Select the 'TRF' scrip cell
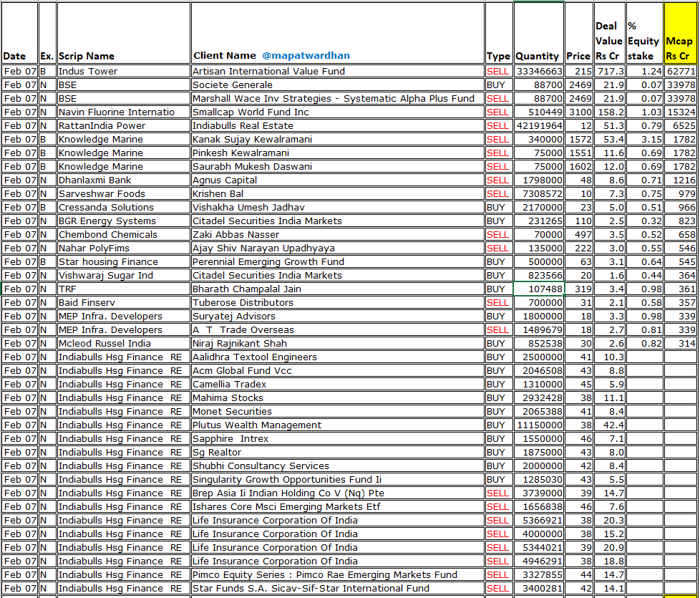This screenshot has width=700, height=598. (124, 289)
